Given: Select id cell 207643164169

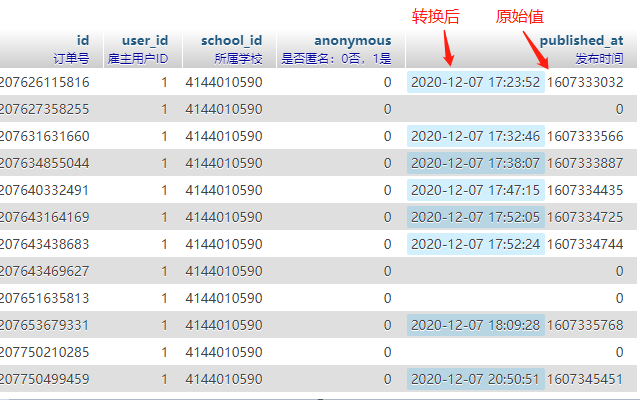Looking at the screenshot, I should [44, 217].
